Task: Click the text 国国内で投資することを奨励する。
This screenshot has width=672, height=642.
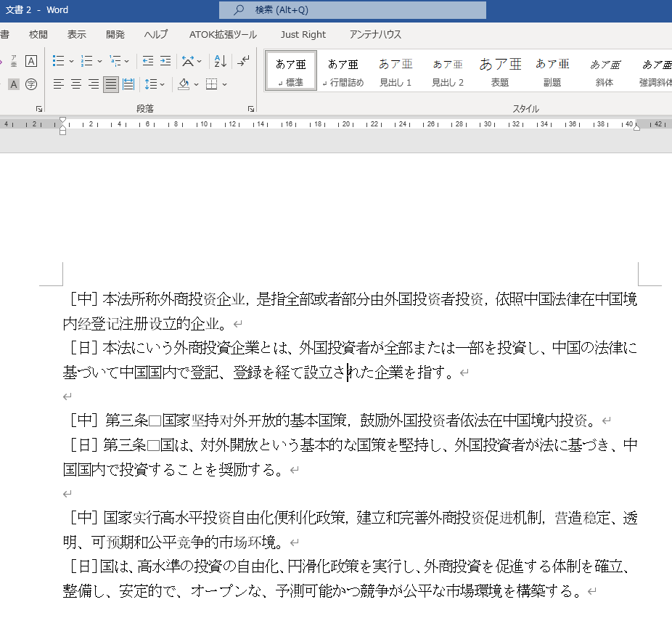Action: tap(173, 470)
